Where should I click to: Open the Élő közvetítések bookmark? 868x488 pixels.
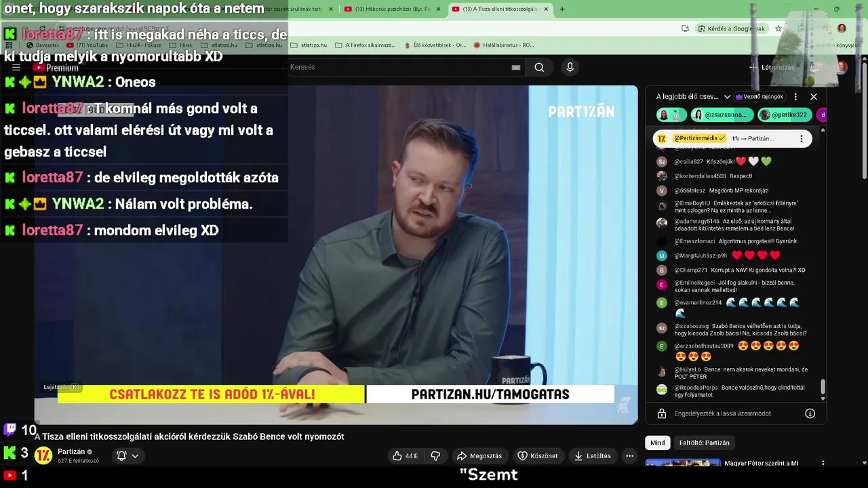[x=435, y=45]
